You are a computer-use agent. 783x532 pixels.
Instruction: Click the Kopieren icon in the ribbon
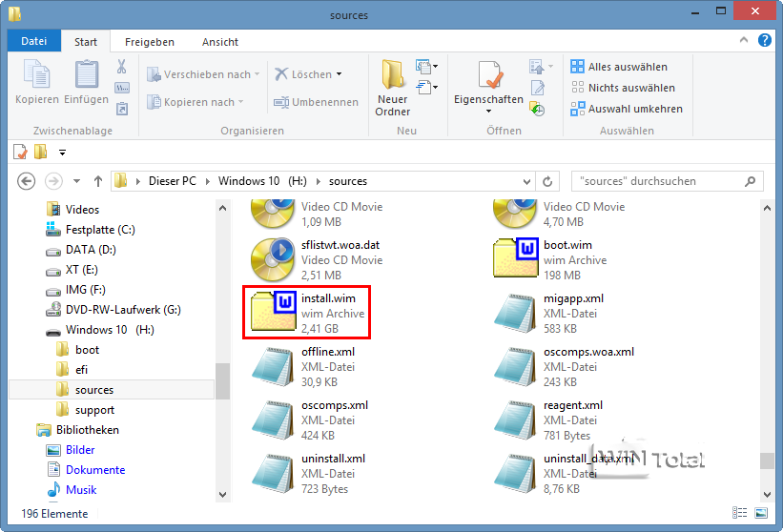point(37,74)
